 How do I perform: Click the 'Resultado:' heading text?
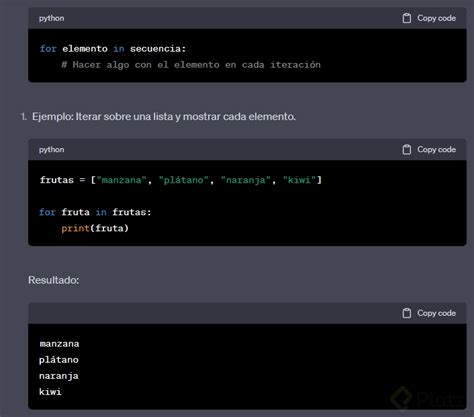click(x=54, y=280)
